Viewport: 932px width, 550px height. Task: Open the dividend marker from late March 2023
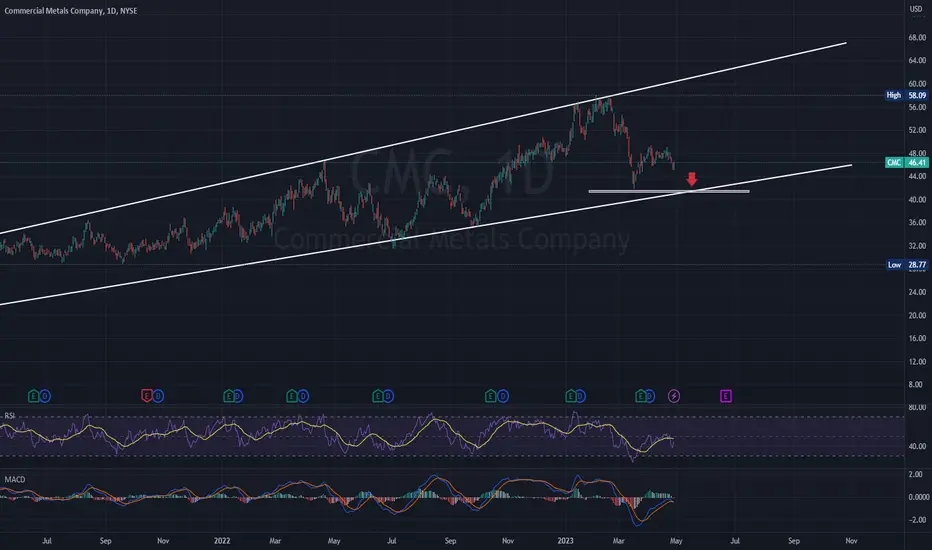click(x=649, y=396)
